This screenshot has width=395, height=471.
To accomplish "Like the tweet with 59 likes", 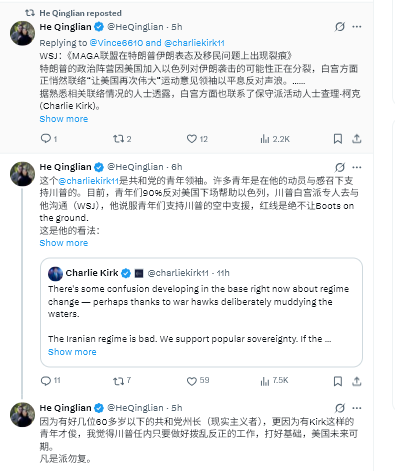I will pyautogui.click(x=198, y=381).
